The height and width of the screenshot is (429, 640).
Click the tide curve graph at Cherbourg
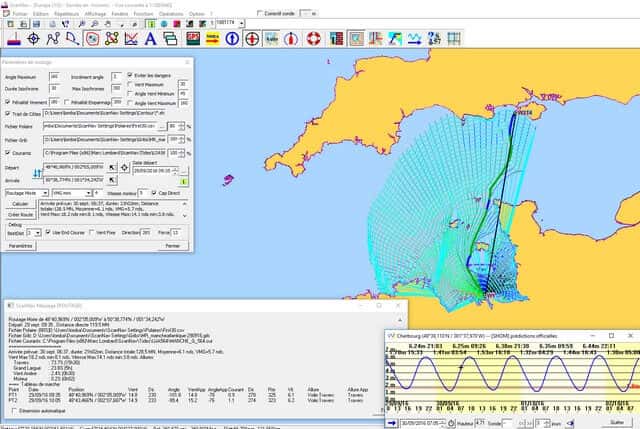click(x=512, y=374)
